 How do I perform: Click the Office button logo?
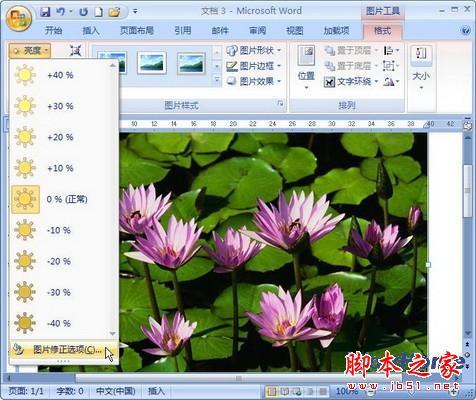(18, 18)
